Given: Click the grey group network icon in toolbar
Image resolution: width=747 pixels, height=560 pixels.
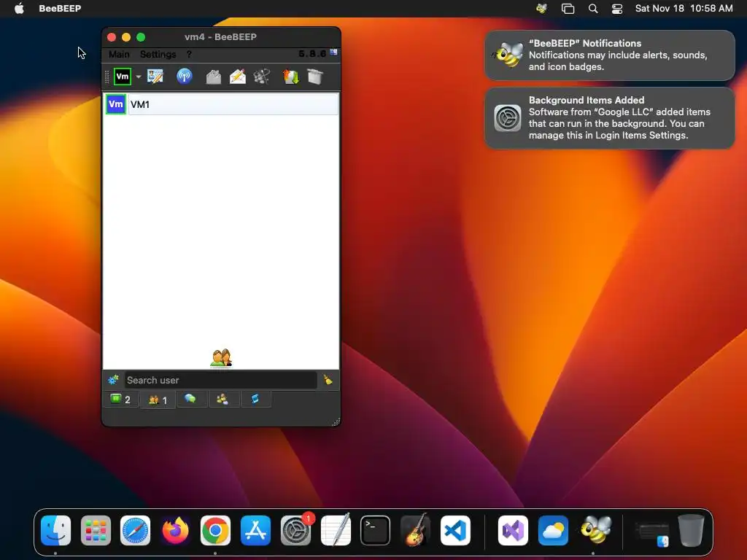Looking at the screenshot, I should click(x=262, y=76).
